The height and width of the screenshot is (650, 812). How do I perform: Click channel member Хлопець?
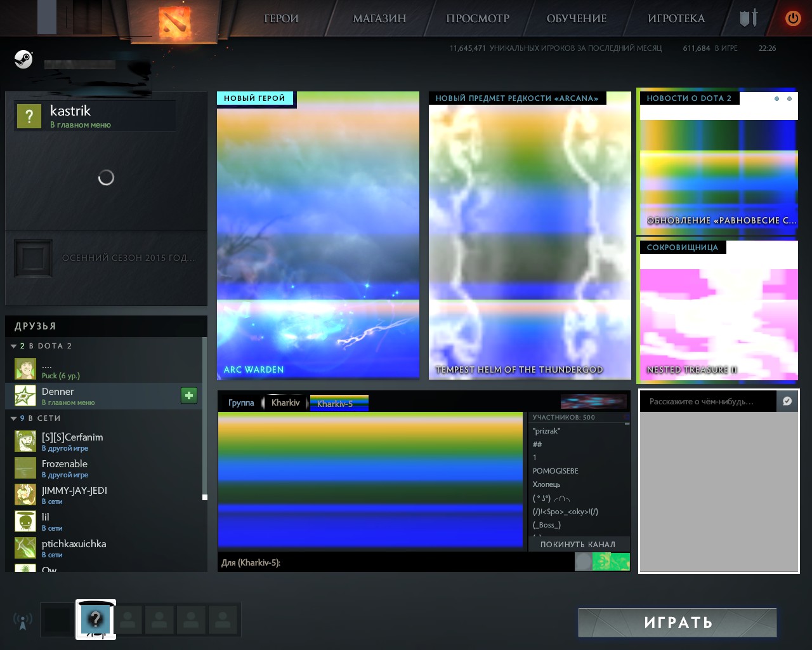[547, 484]
